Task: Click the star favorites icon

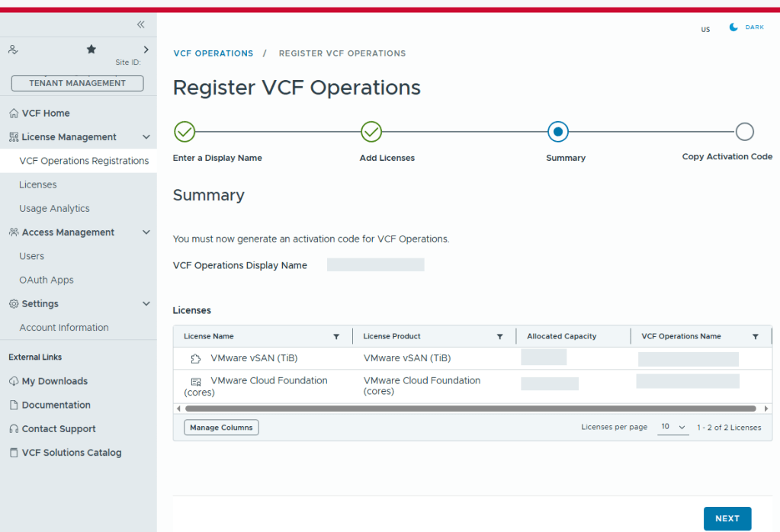Action: (x=91, y=50)
